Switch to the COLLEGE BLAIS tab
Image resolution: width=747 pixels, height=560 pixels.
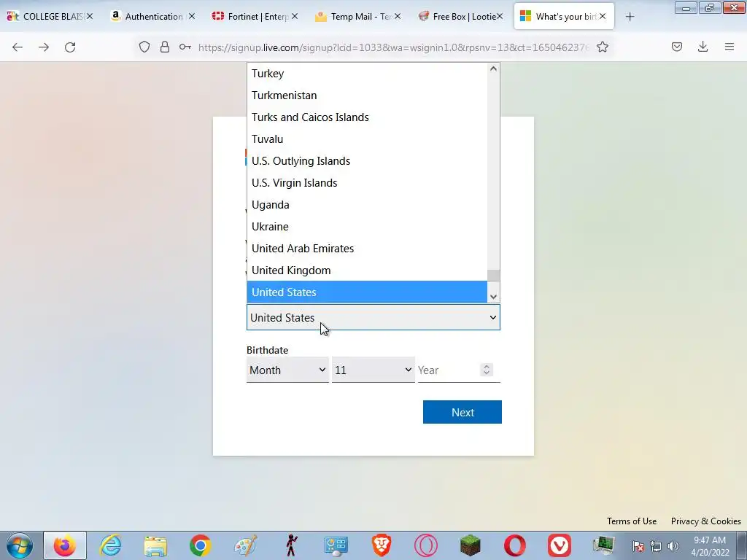click(50, 16)
